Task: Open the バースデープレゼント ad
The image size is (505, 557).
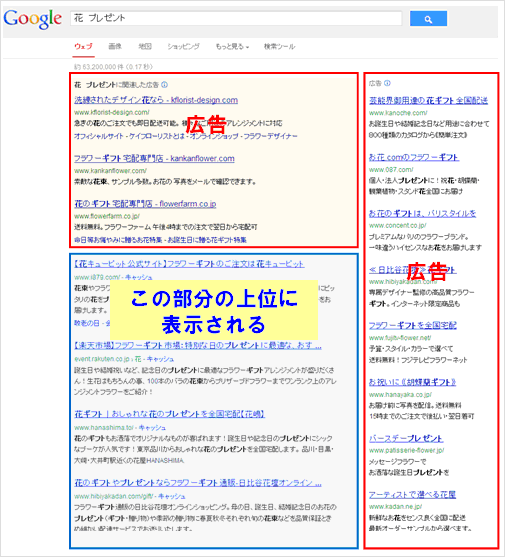Action: [406, 439]
